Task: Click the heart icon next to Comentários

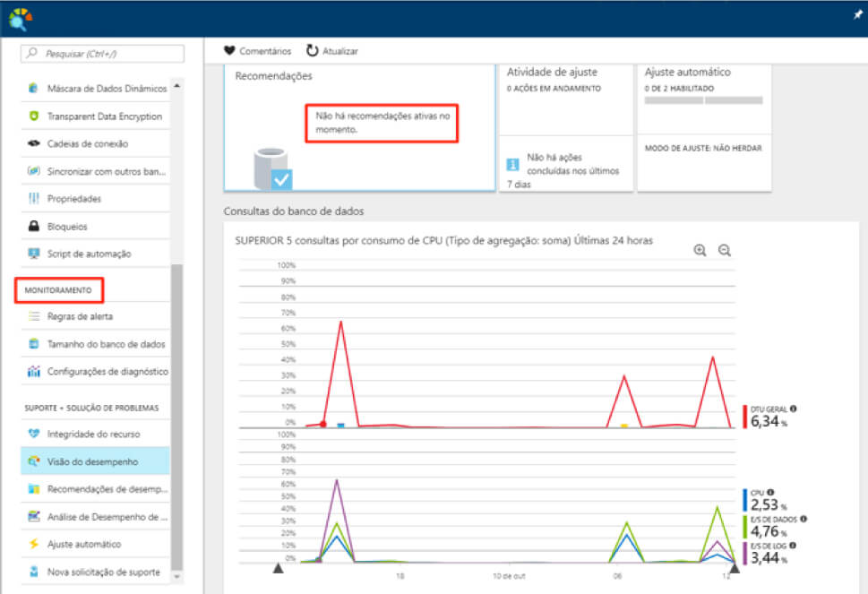Action: pyautogui.click(x=229, y=51)
